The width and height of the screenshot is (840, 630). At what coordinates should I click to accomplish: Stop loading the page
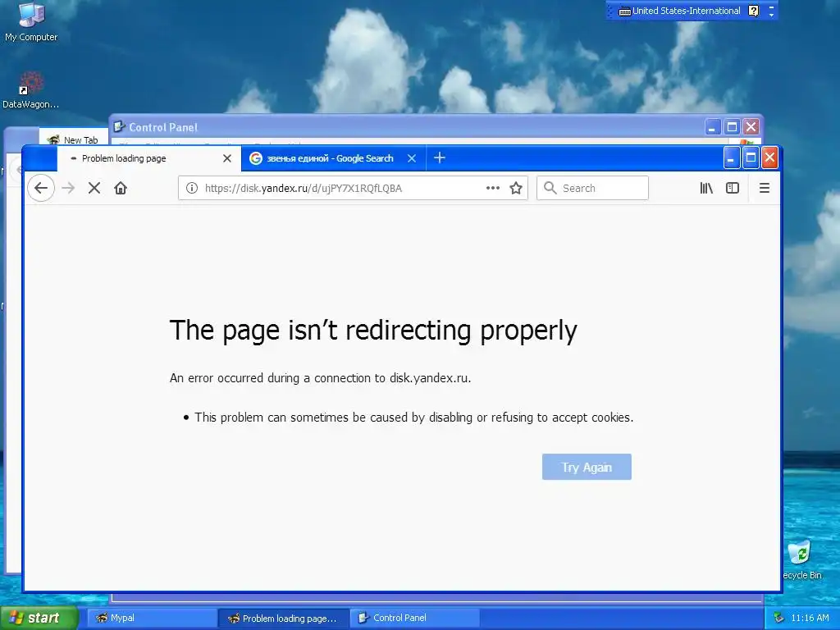pos(94,188)
